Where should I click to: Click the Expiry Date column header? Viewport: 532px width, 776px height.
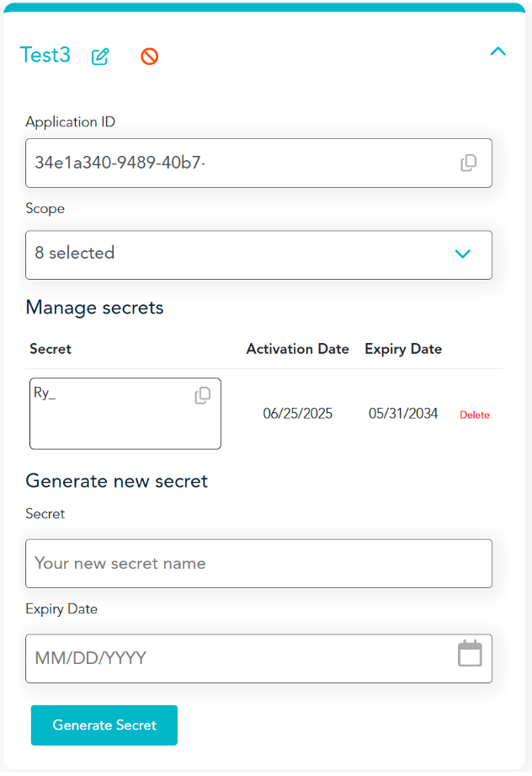coord(403,349)
